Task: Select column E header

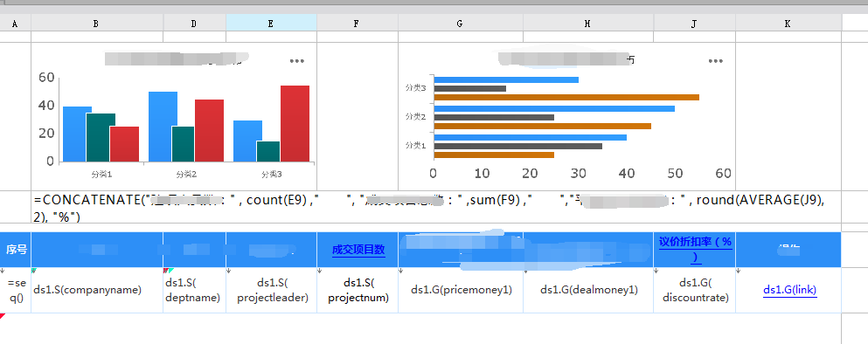Action: pyautogui.click(x=271, y=24)
